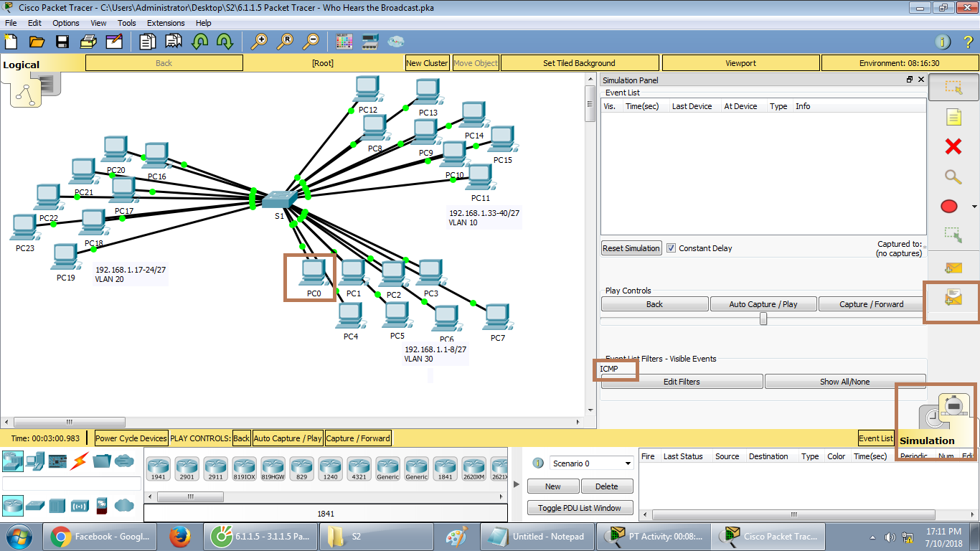This screenshot has height=551, width=980.
Task: Click the simulation play speed slider
Action: coord(763,319)
